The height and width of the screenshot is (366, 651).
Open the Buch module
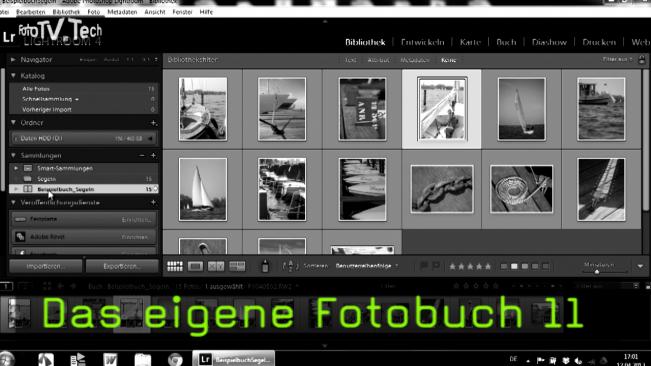506,42
